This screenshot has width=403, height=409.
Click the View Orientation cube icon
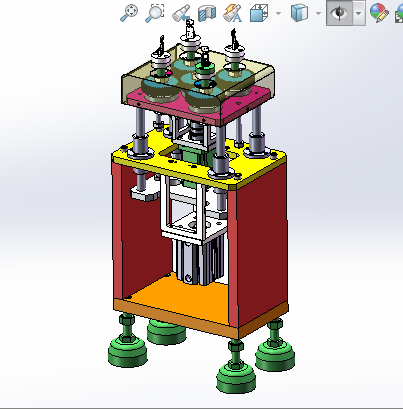(259, 13)
